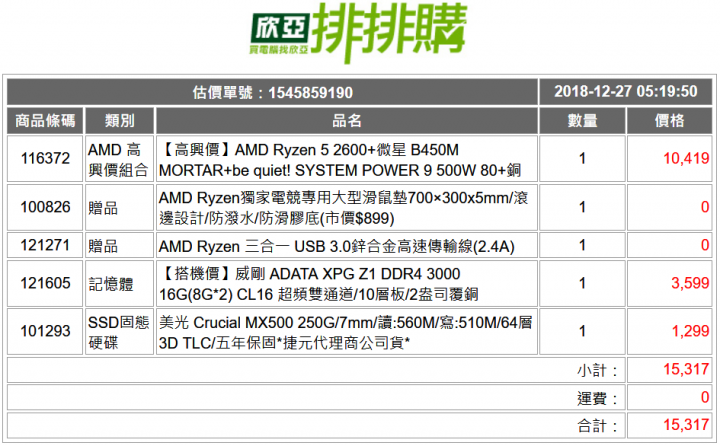This screenshot has height=446, width=720.
Task: Select the Ryzen 5 2600 + B450M MORTAR product name
Action: [x=340, y=160]
